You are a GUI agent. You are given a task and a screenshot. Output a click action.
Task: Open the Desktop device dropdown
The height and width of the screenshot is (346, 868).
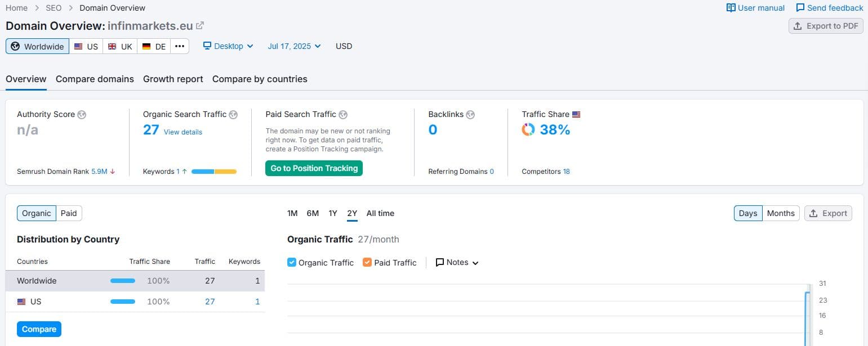[228, 46]
